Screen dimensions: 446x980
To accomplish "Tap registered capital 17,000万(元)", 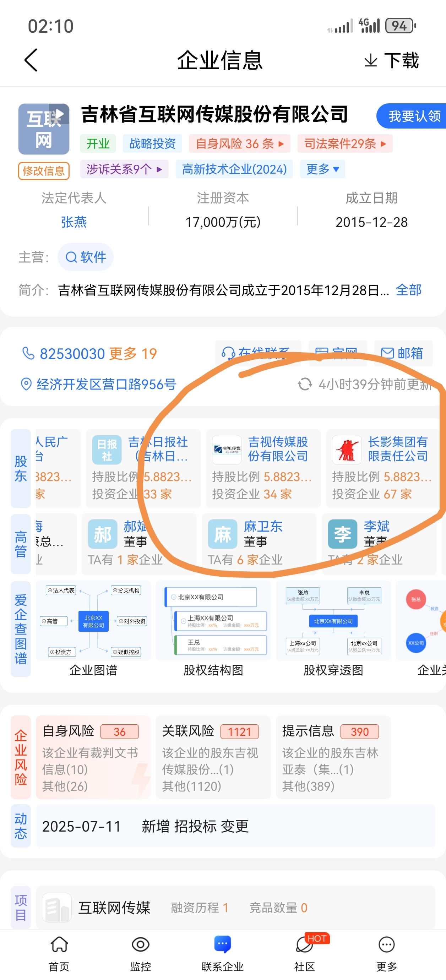I will [223, 222].
